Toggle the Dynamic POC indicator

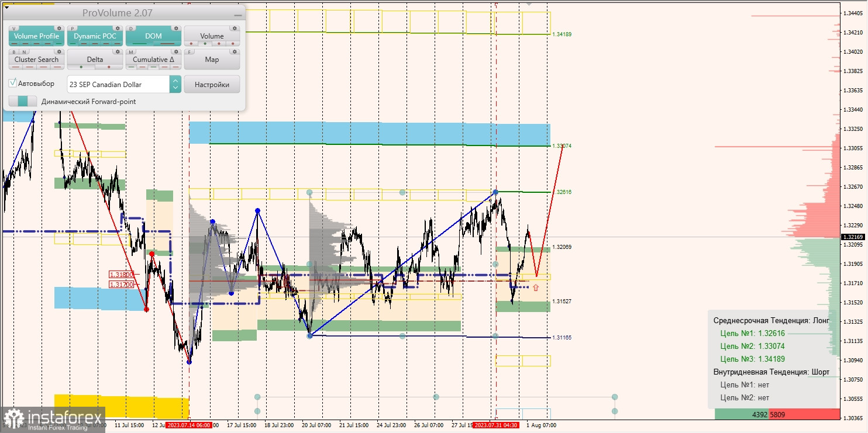click(95, 36)
